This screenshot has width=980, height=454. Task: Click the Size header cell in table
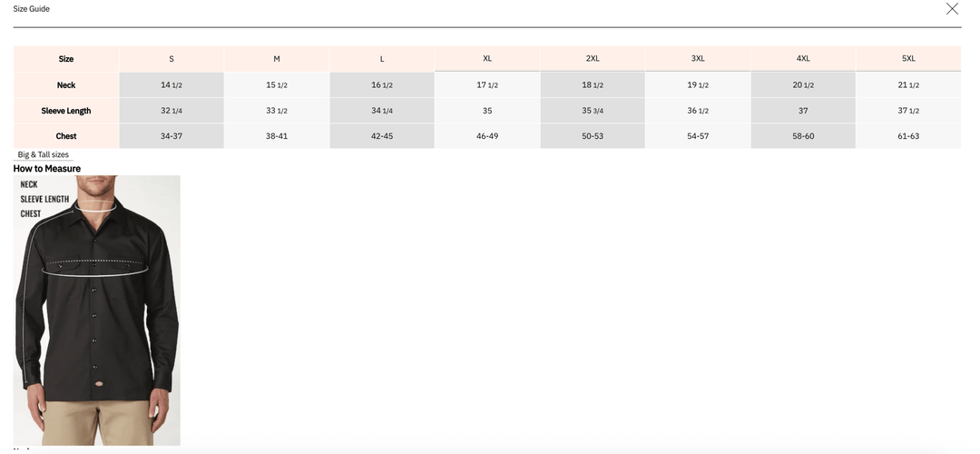pyautogui.click(x=66, y=59)
